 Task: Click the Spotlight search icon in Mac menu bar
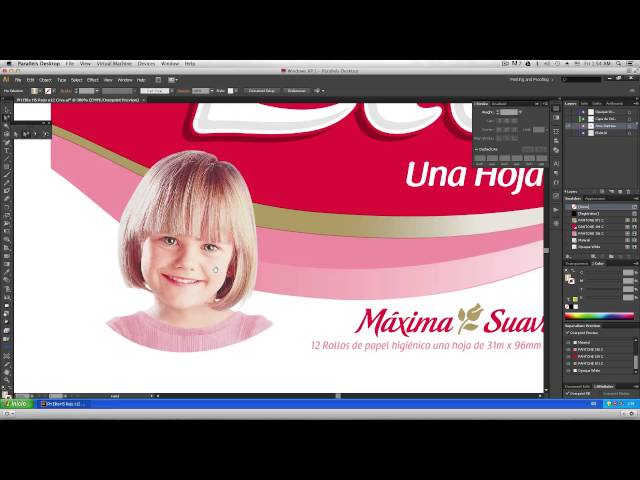click(619, 64)
